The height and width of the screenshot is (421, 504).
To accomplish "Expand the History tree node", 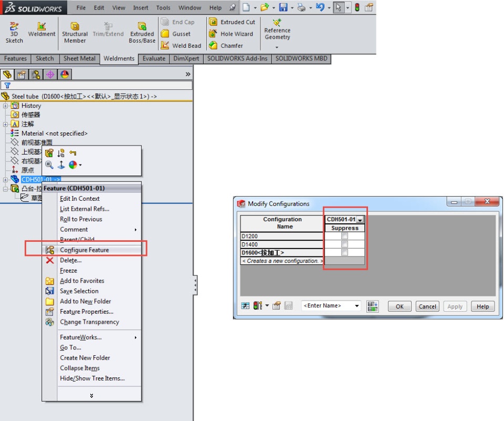I will (x=5, y=106).
